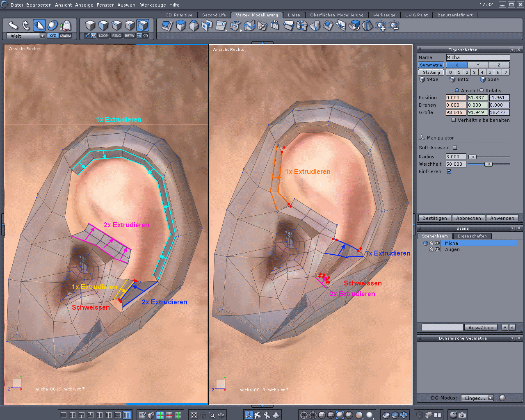Click the Auswählen button

point(481,328)
